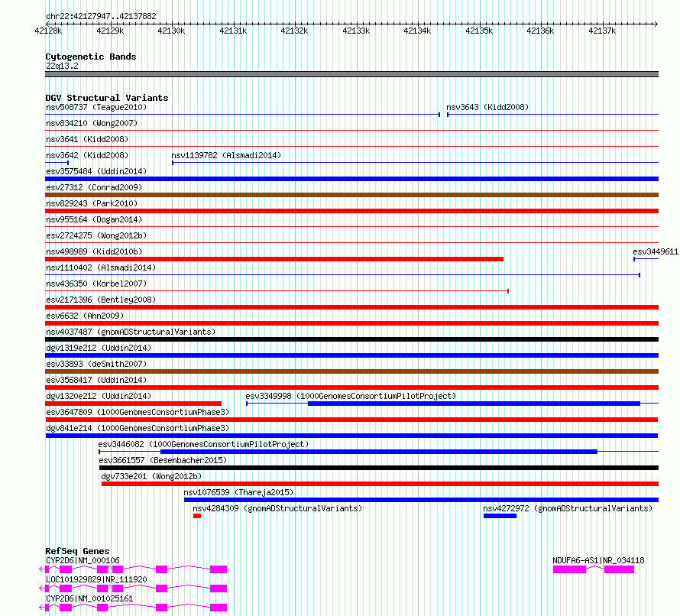Click the CYP2D6|NM_001025161 gene label

coord(89,598)
